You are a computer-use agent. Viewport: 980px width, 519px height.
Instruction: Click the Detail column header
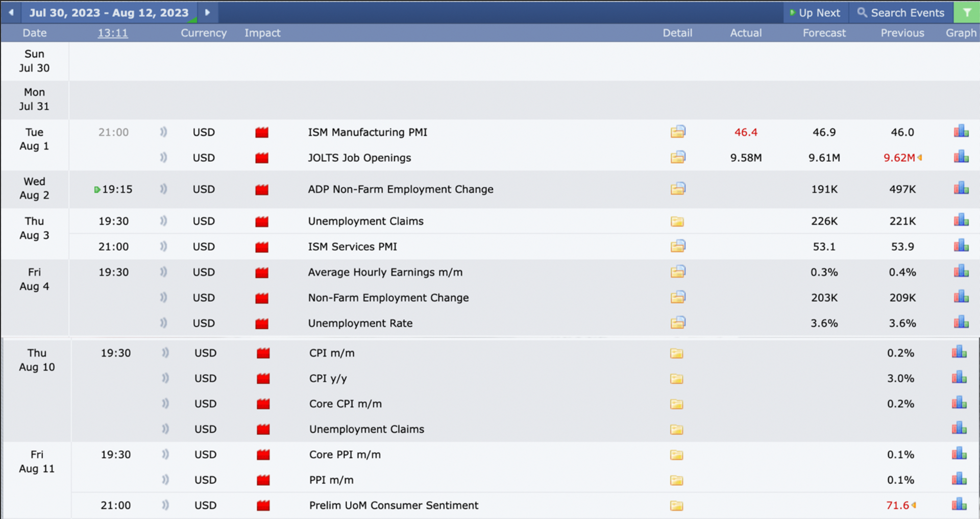click(677, 33)
